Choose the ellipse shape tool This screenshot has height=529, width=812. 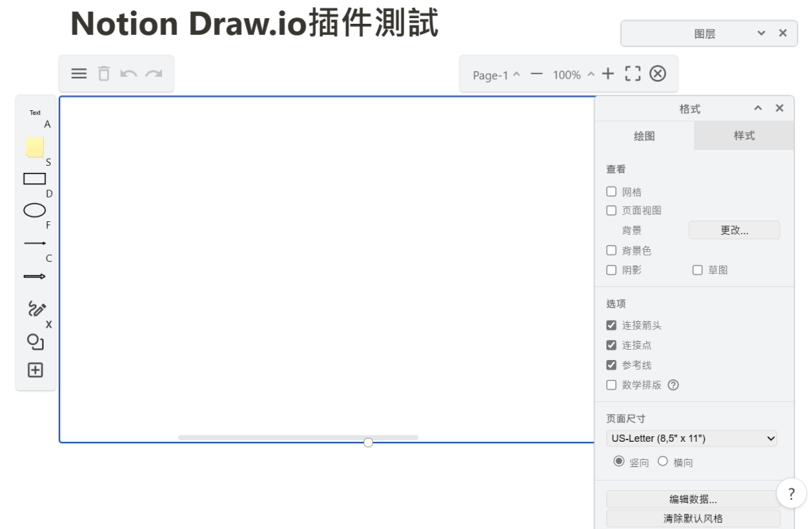[35, 210]
